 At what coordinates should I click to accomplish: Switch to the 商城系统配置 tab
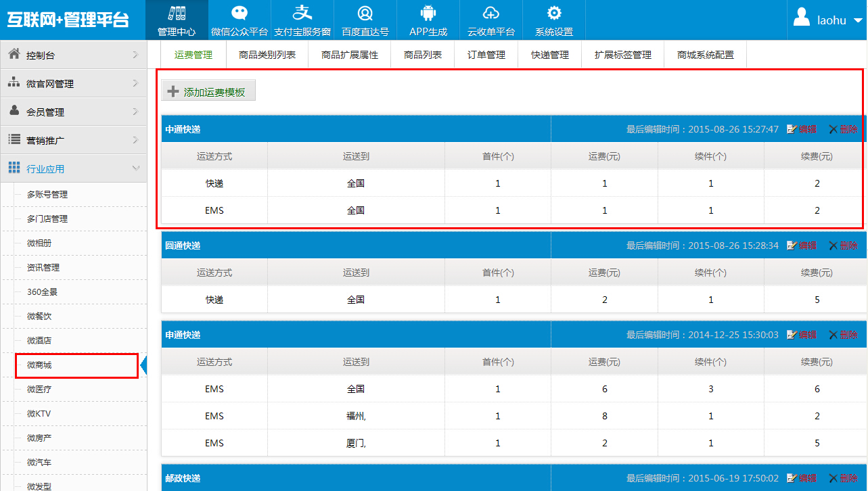tap(706, 55)
